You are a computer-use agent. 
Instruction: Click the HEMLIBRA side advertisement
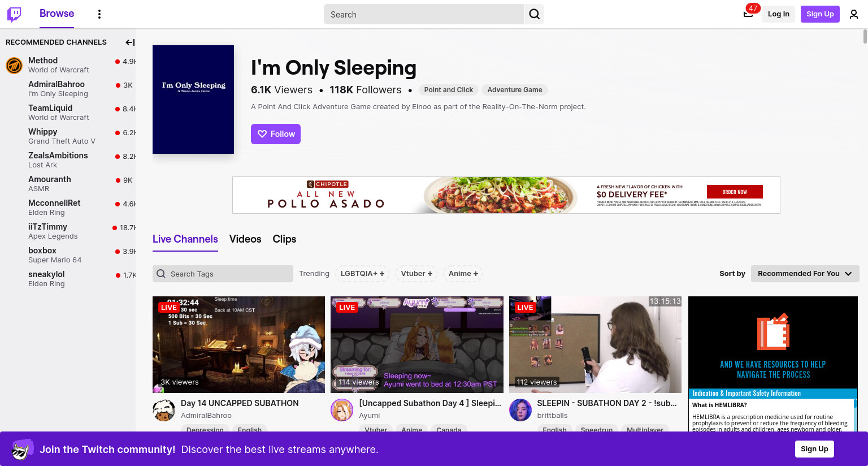(x=773, y=364)
